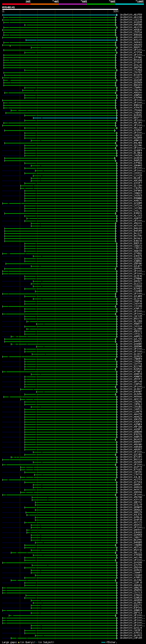
Task: Open hit UniRef100_Q6AQ19
Action: (131, 510)
